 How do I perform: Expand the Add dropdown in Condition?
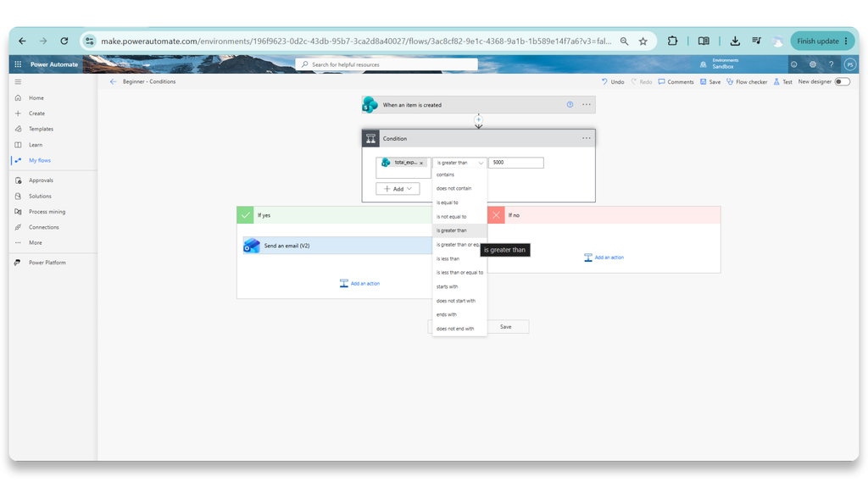pos(398,189)
